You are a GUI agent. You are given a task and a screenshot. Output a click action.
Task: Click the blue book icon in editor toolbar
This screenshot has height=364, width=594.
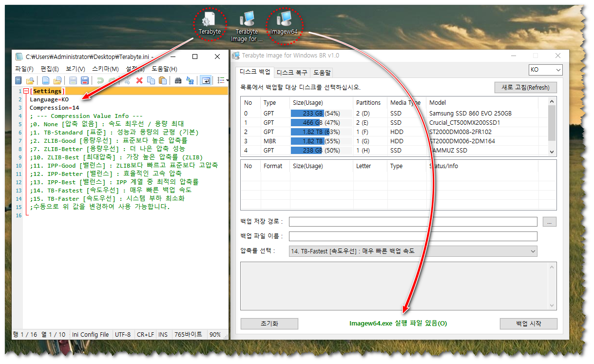coord(19,80)
